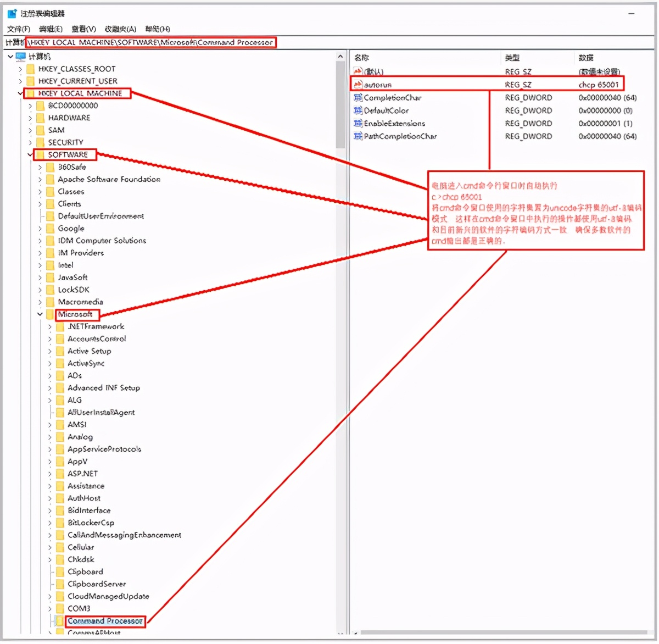
Task: Expand the .NETFramework key
Action: (50, 327)
